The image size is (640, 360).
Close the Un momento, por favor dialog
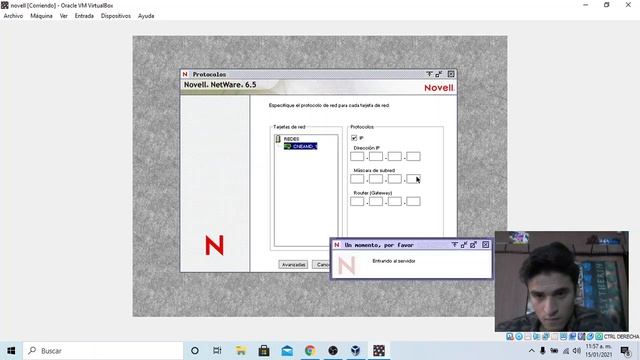(486, 245)
